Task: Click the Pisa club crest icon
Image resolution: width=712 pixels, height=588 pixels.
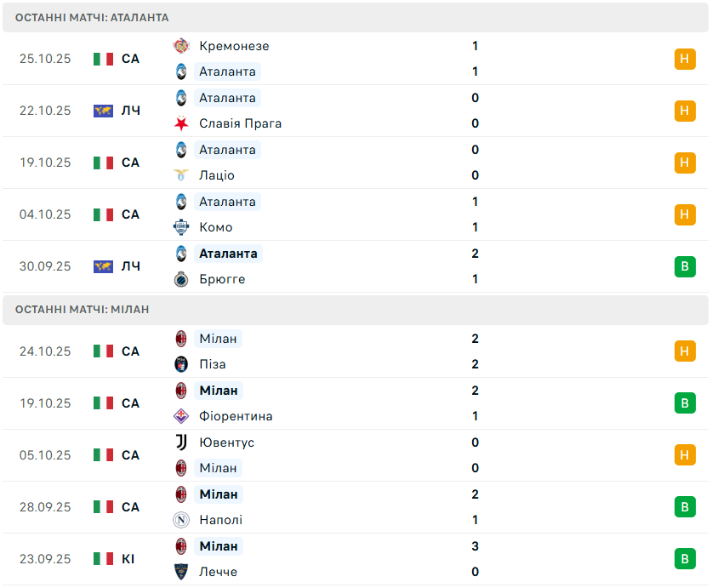Action: tap(180, 364)
